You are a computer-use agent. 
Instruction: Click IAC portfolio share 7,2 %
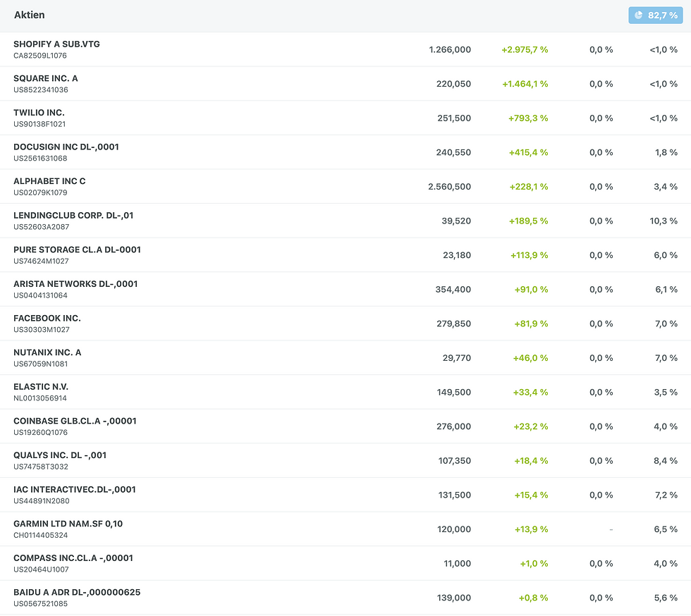(666, 495)
